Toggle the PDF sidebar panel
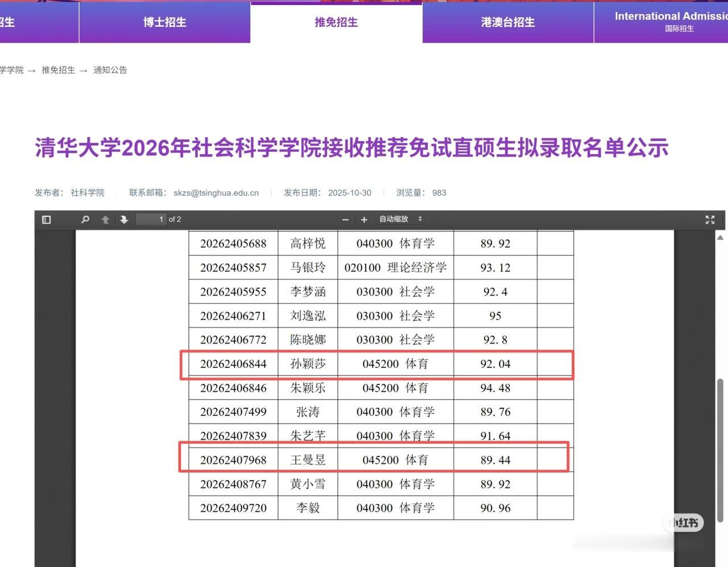The height and width of the screenshot is (567, 728). 47,220
